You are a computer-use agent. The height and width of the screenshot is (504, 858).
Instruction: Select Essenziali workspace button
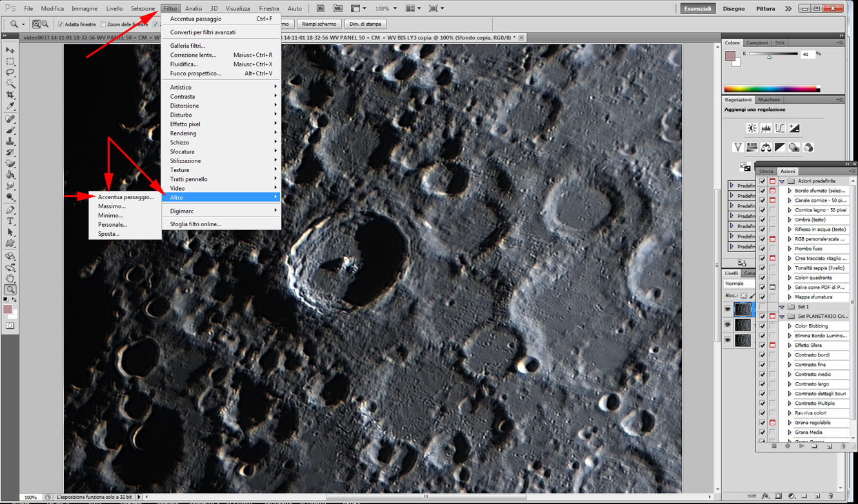698,8
